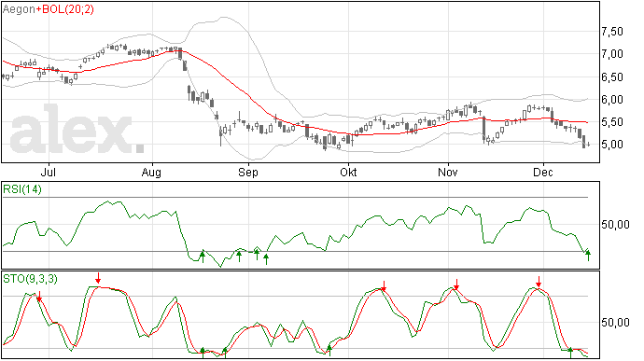This screenshot has width=644, height=361.
Task: Click the +BOL(20;2) indicator label
Action: (x=65, y=9)
